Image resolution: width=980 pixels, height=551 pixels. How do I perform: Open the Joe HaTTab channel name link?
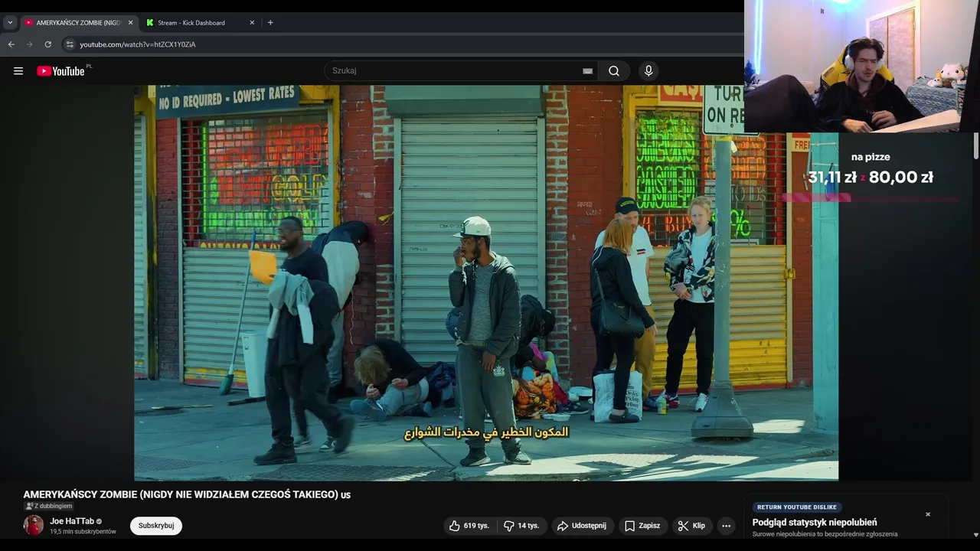(72, 521)
